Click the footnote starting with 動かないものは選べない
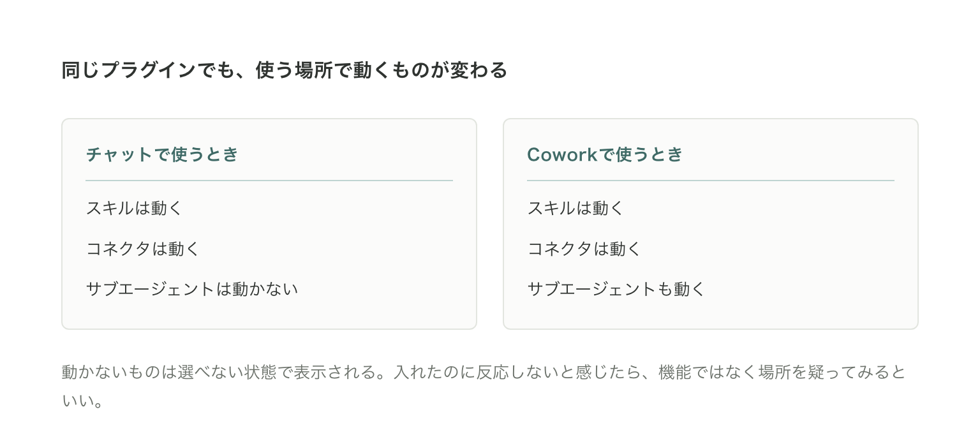The image size is (980, 444). point(484,387)
